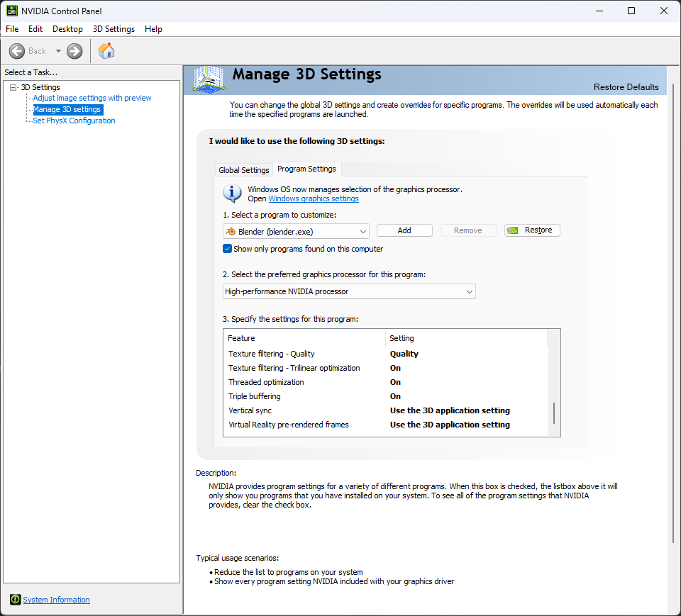Click the NVIDIA Control Panel title bar icon

pyautogui.click(x=12, y=11)
